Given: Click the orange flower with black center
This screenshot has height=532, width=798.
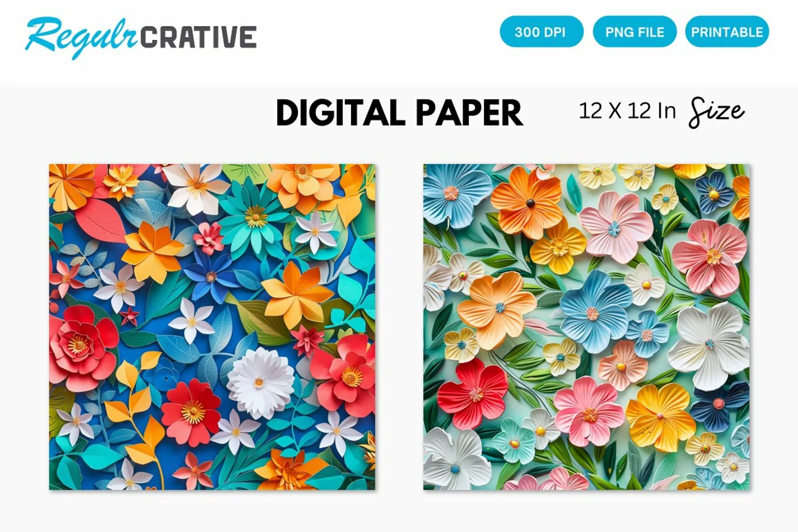Looking at the screenshot, I should pos(527,202).
